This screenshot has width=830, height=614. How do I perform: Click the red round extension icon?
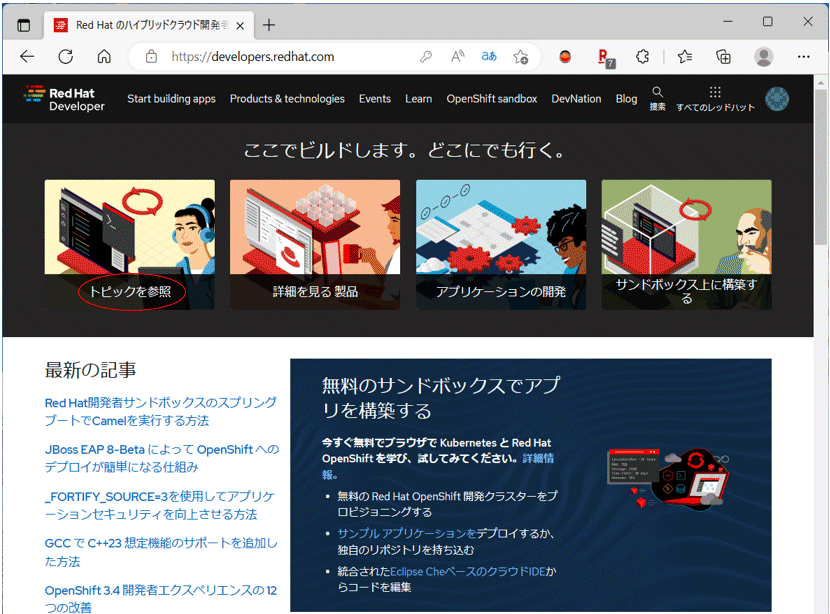565,57
